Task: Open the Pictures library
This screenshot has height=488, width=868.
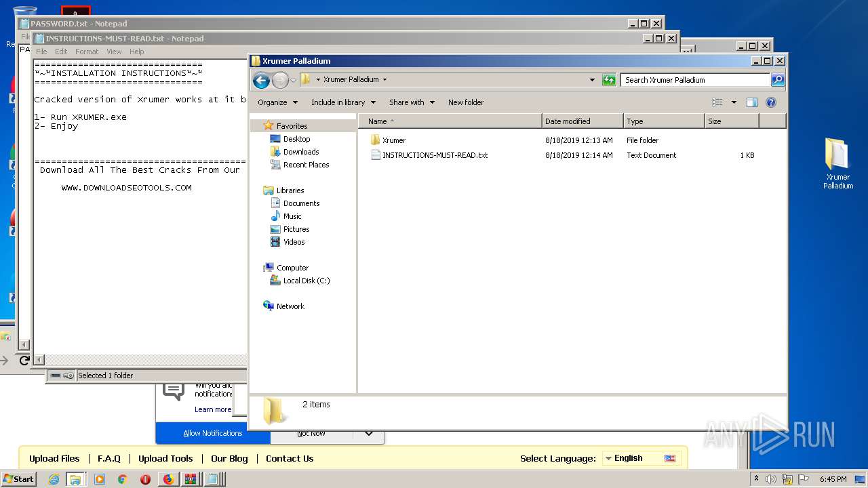Action: (x=296, y=229)
